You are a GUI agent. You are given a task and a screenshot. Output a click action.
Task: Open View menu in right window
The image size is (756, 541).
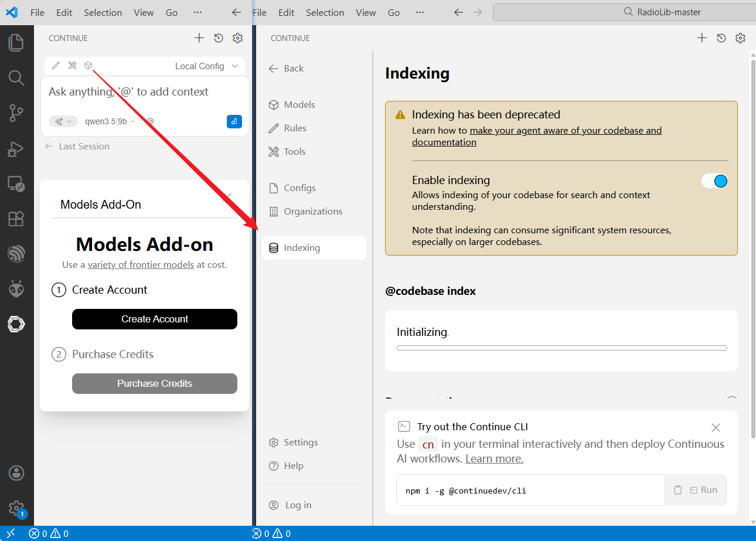point(366,12)
